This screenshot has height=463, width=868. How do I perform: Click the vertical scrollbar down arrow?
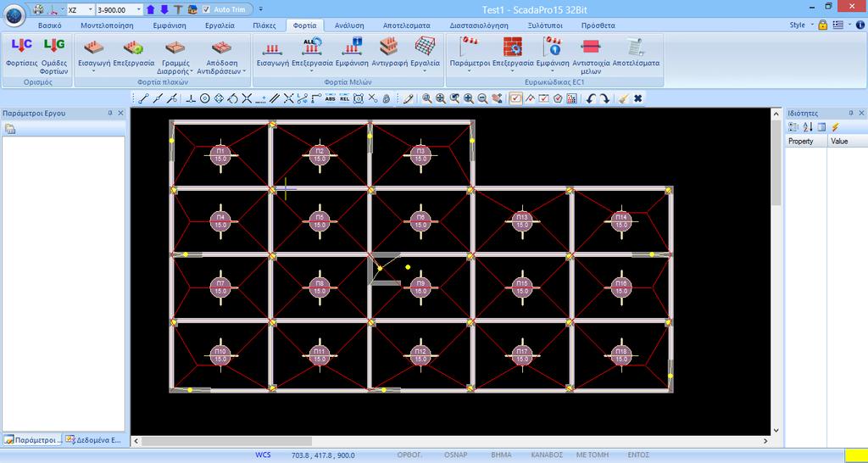click(776, 430)
